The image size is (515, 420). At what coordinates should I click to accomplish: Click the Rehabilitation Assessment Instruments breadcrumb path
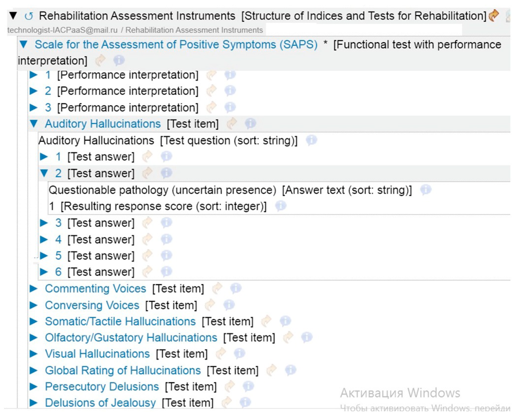194,30
